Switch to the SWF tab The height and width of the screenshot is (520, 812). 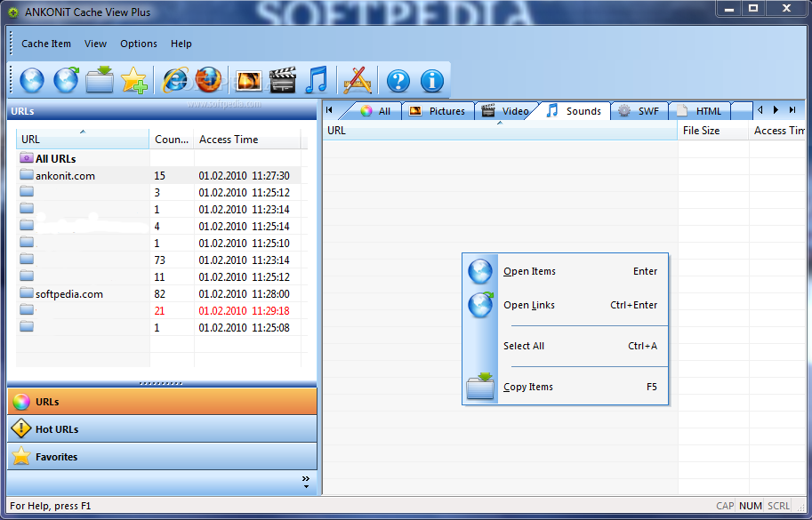click(x=639, y=111)
